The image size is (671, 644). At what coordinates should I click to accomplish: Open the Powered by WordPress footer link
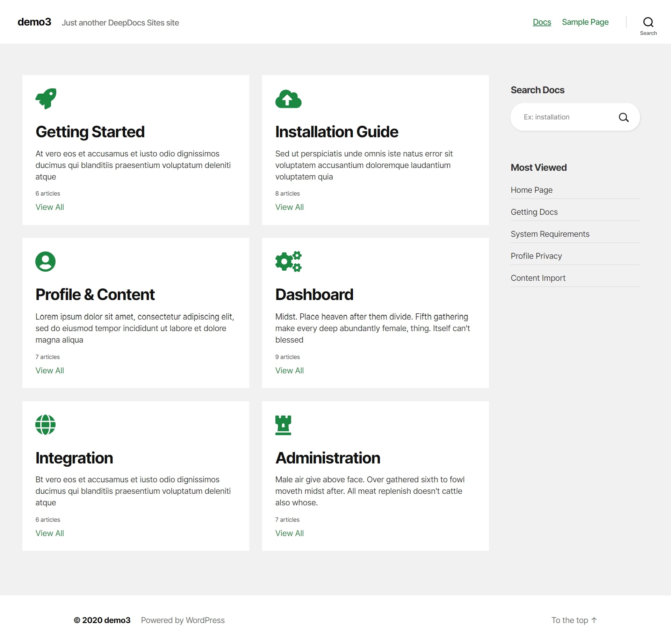[x=183, y=620]
